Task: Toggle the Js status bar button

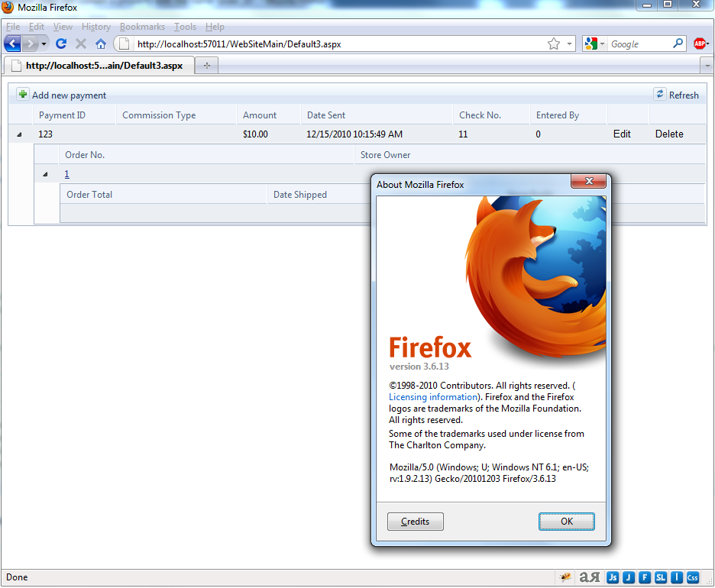Action: coord(613,577)
